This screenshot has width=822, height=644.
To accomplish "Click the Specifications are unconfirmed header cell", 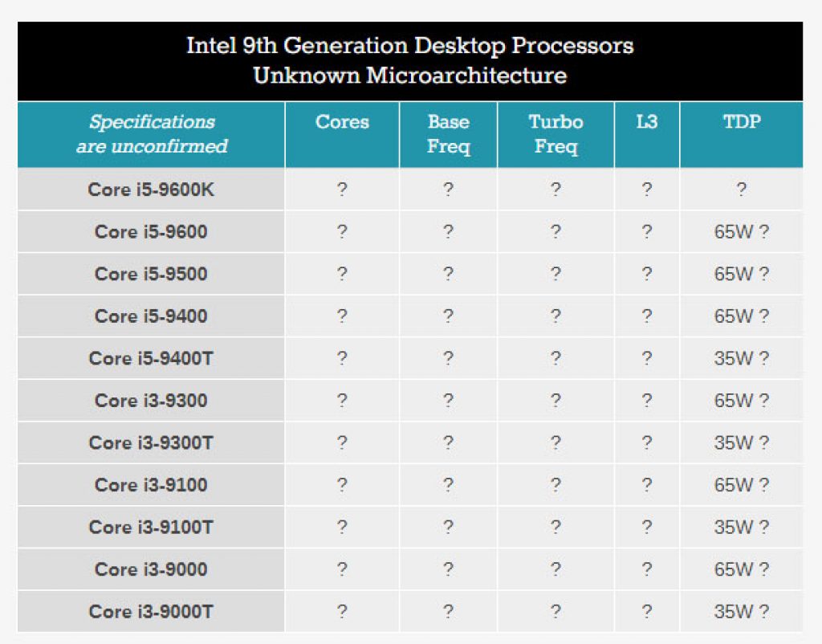I will pos(150,135).
